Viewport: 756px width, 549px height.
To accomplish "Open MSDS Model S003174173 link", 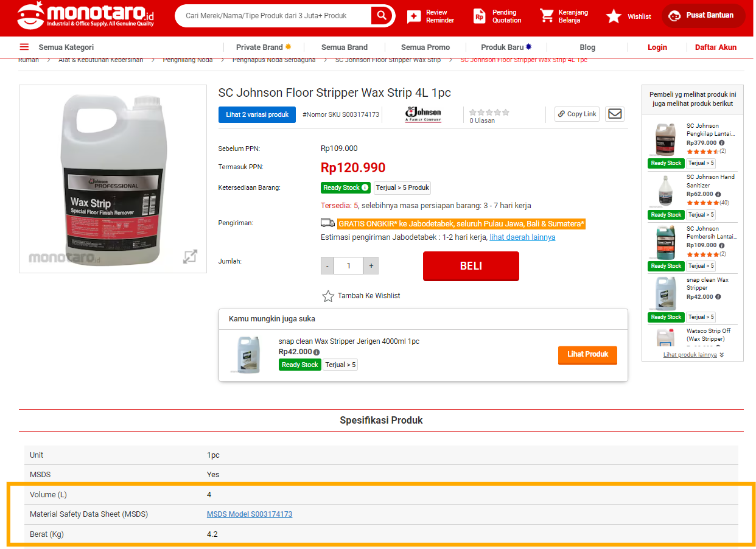I will click(x=250, y=514).
